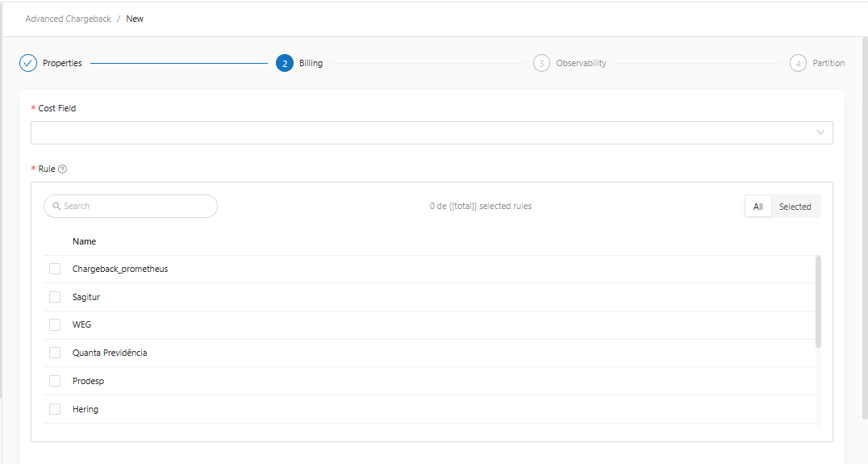Check the Hering rule checkbox
Image resolution: width=868 pixels, height=464 pixels.
point(55,409)
